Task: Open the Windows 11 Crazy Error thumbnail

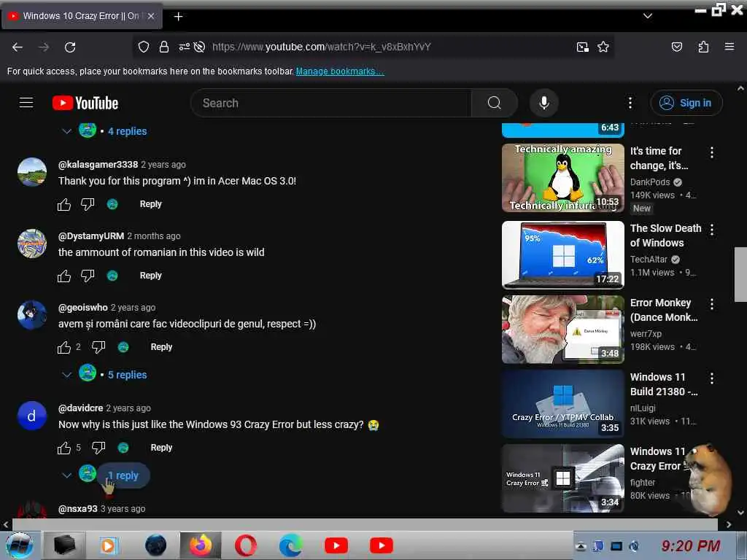Action: (562, 478)
